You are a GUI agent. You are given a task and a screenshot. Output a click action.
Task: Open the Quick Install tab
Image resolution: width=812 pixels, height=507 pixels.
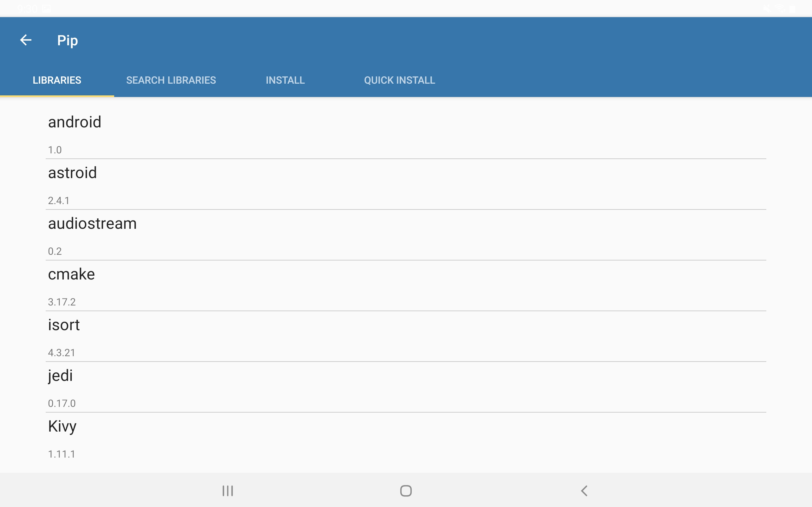pyautogui.click(x=399, y=80)
